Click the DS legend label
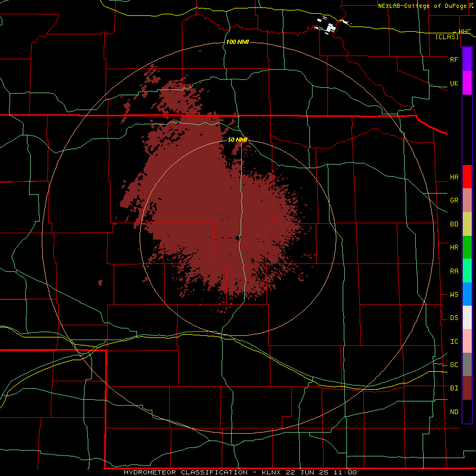Screen dimensions: 476x476 click(x=454, y=318)
